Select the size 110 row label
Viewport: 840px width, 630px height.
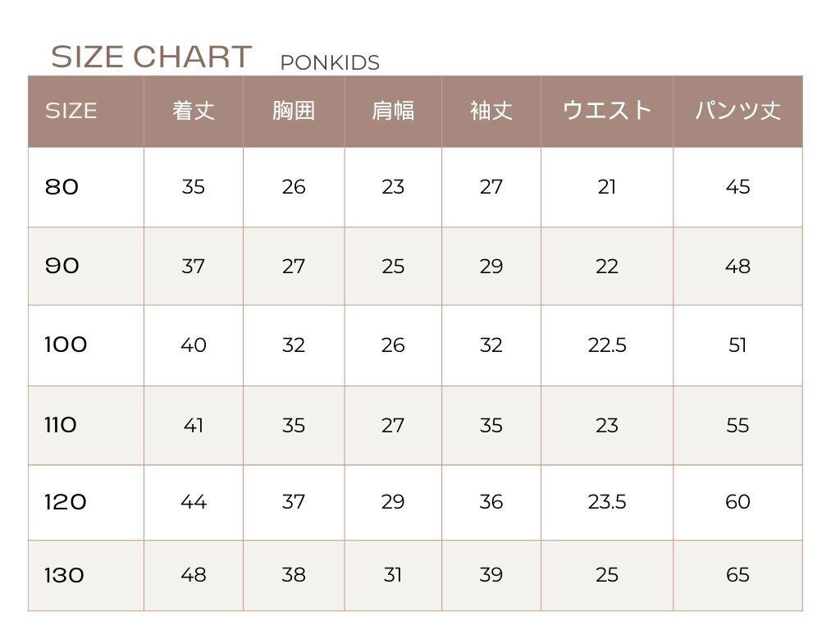pos(61,425)
